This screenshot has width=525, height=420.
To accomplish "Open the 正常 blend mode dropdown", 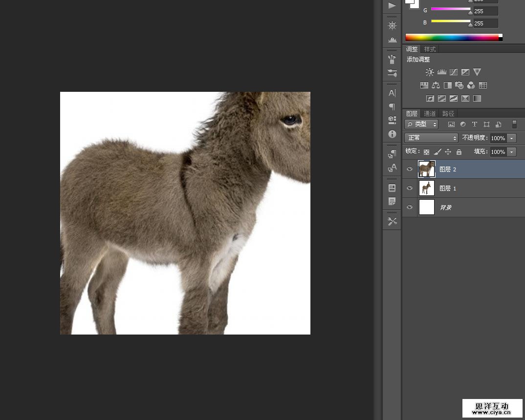I will pos(431,138).
